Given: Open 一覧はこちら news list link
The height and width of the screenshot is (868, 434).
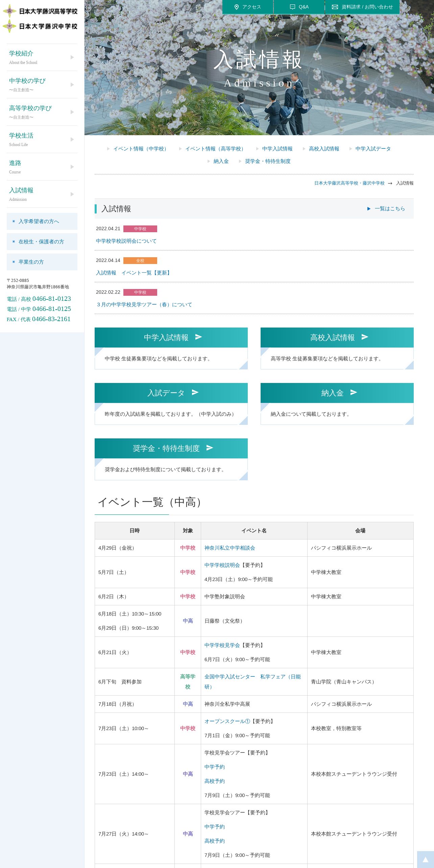Looking at the screenshot, I should coord(389,209).
